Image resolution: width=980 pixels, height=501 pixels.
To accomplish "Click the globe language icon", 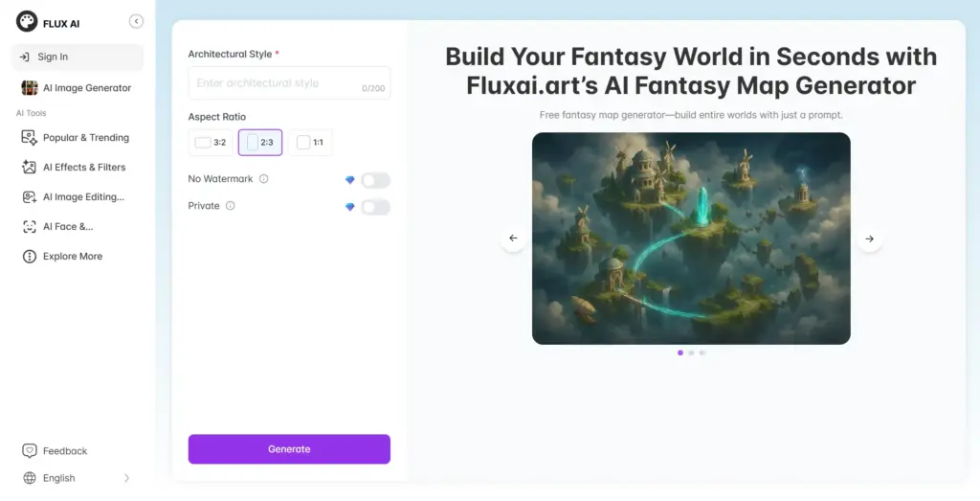I will point(30,478).
